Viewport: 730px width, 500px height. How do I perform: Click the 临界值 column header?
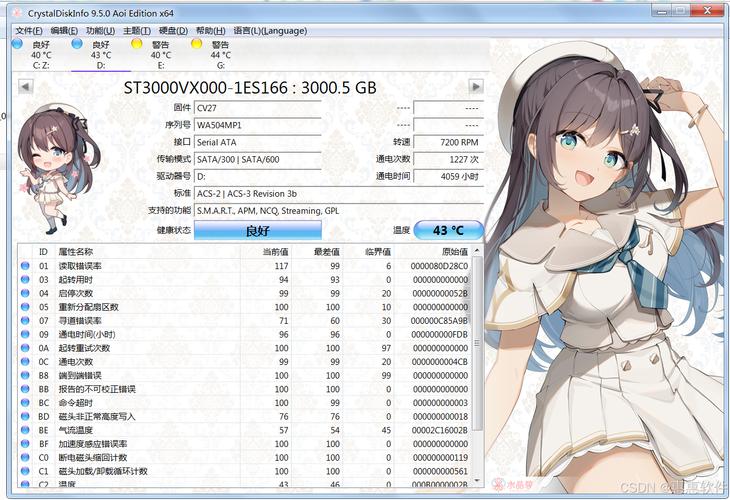pyautogui.click(x=369, y=252)
